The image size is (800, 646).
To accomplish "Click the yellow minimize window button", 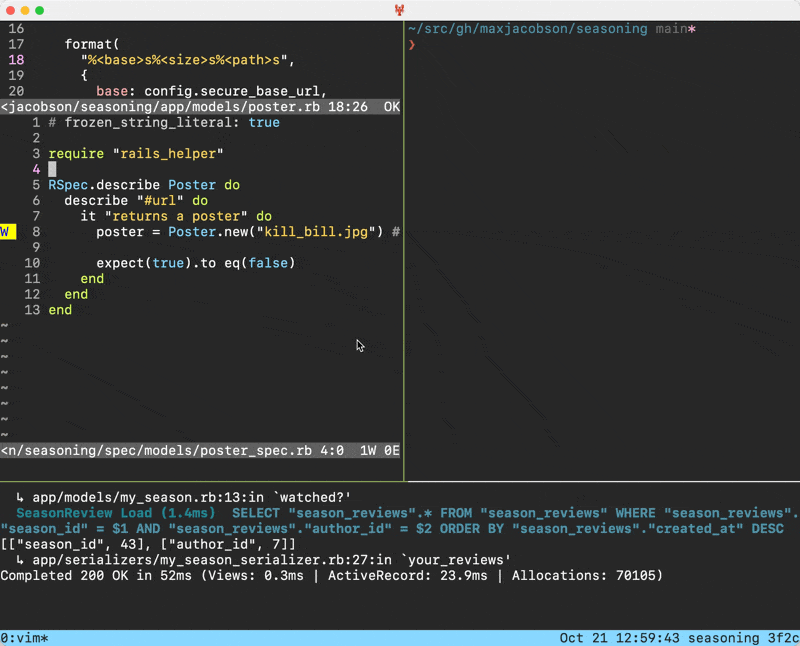I will pyautogui.click(x=25, y=10).
